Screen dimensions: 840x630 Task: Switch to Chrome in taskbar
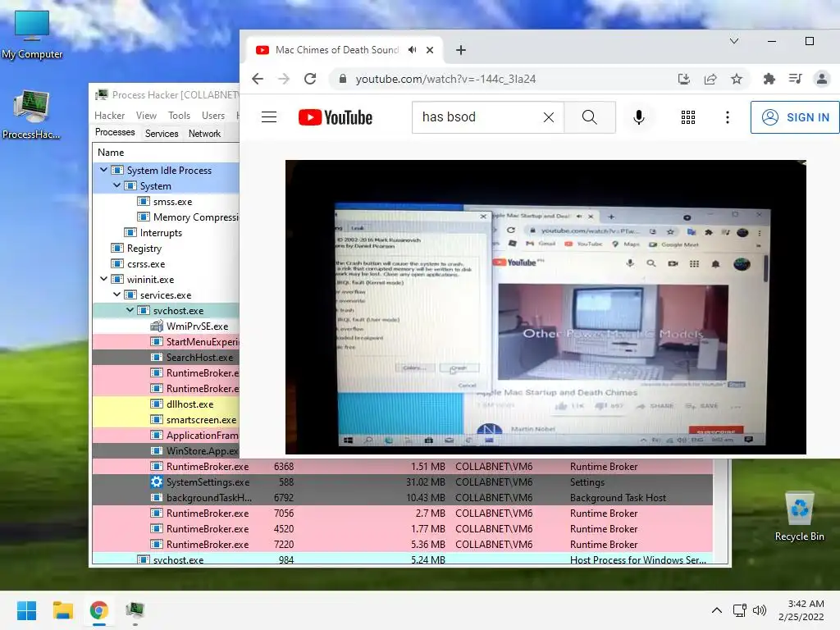pyautogui.click(x=98, y=610)
